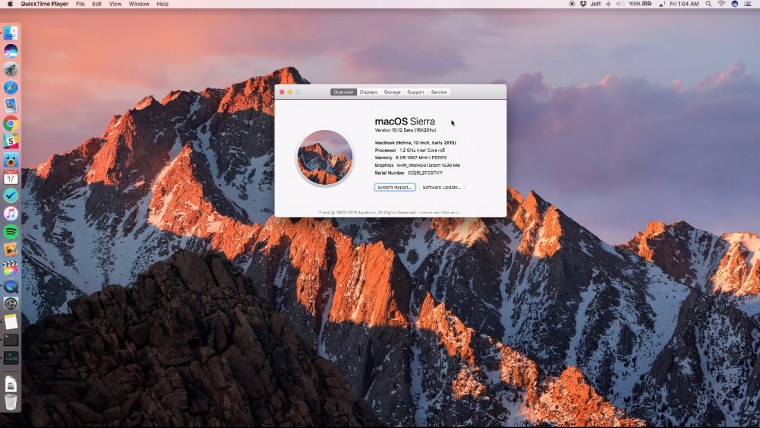Viewport: 760px width, 428px height.
Task: Click the macOS Sierra title text
Action: pyautogui.click(x=405, y=121)
